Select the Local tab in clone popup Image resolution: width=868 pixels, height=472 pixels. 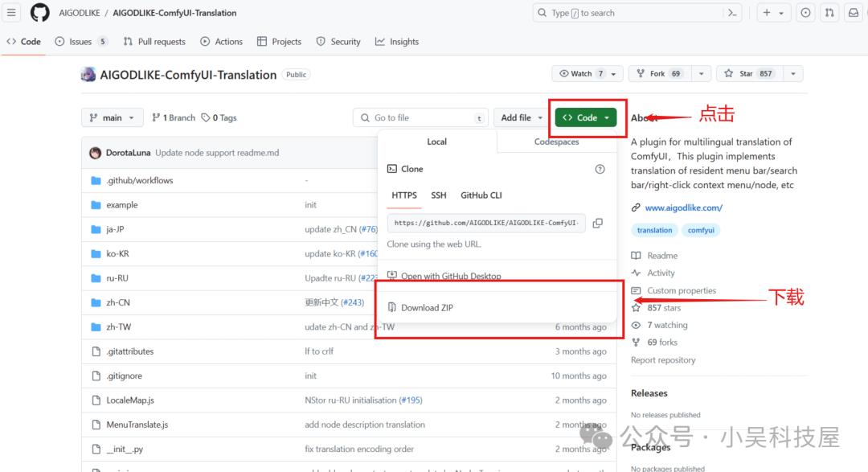(x=436, y=142)
